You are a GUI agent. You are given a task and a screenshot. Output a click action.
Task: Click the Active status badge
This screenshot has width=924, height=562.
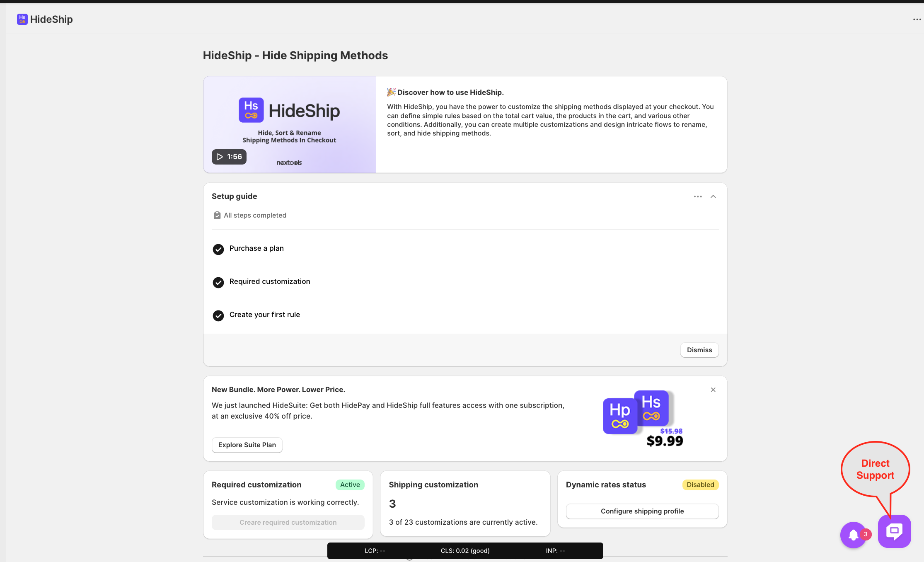tap(350, 484)
